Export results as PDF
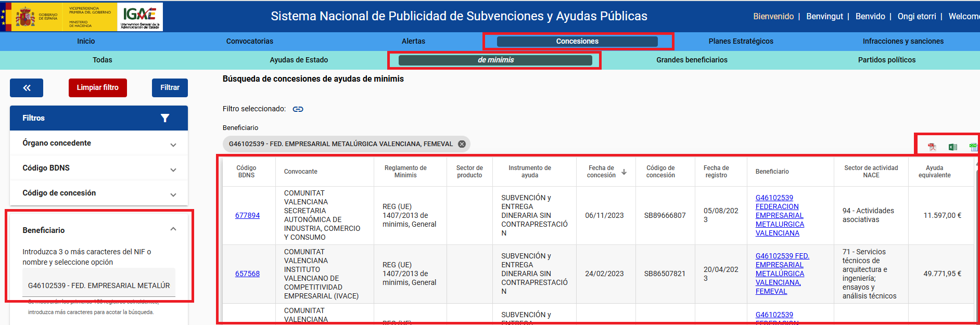980x325 pixels. [x=932, y=147]
